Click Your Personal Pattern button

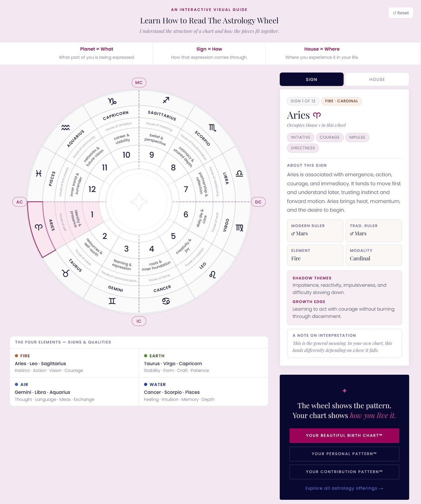pos(344,454)
